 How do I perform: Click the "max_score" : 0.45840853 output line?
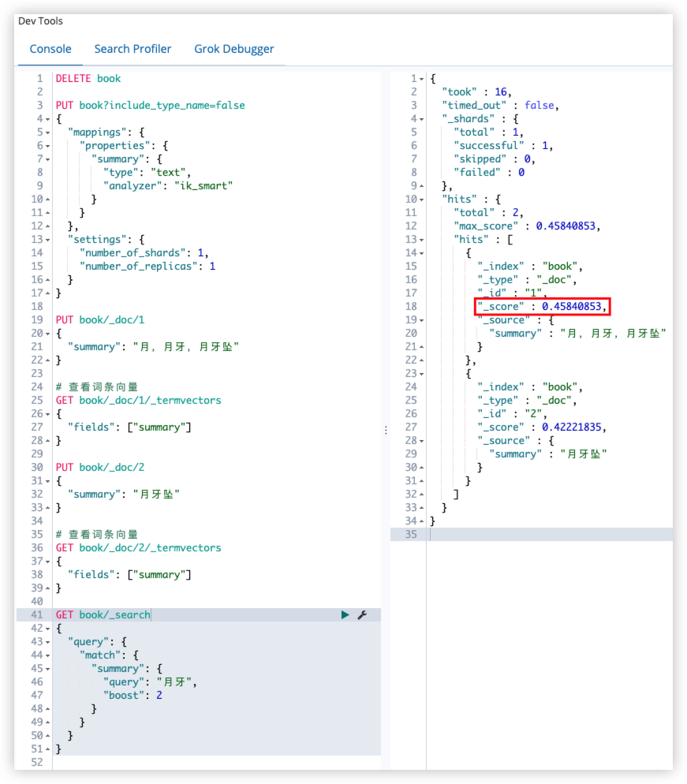[x=527, y=226]
